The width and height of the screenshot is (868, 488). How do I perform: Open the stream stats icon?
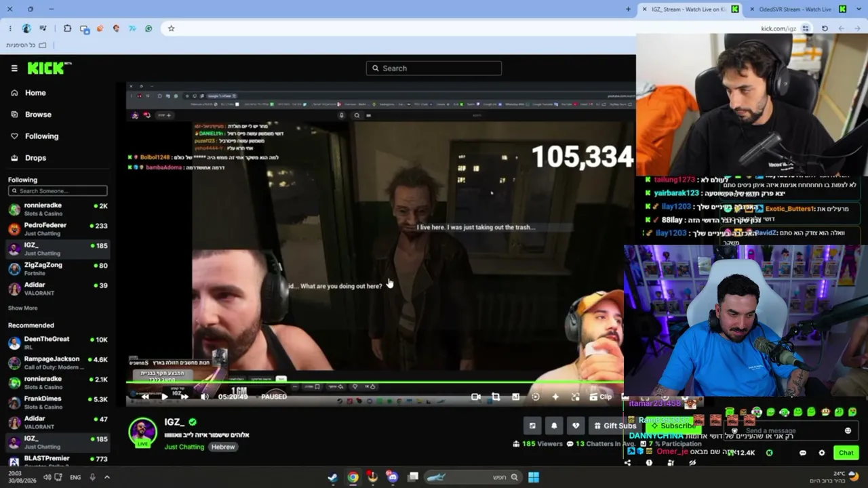pos(515,397)
